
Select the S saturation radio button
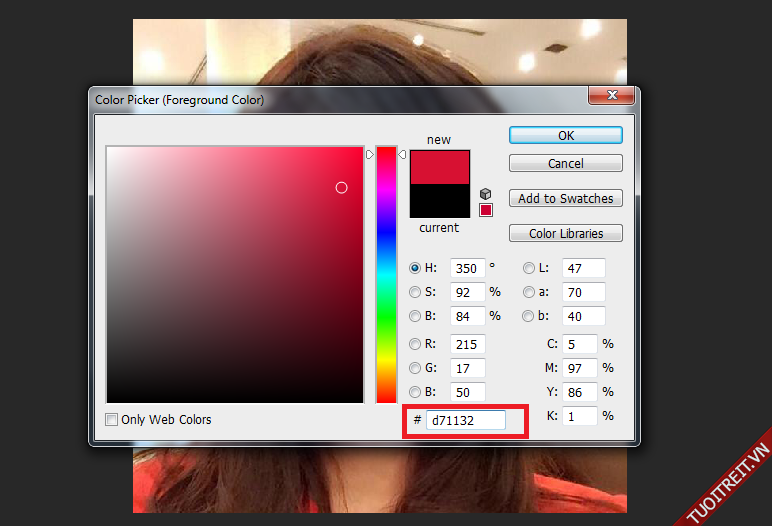pyautogui.click(x=415, y=292)
